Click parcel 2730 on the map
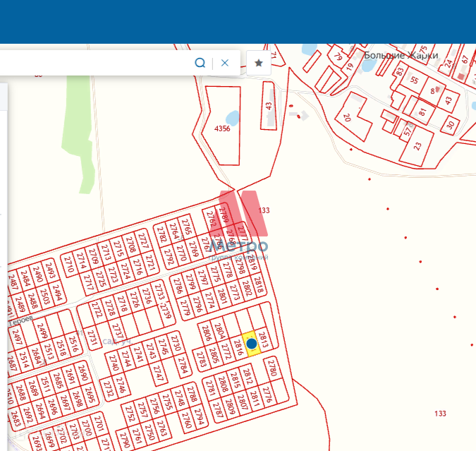The height and width of the screenshot is (451, 476). click(x=176, y=343)
